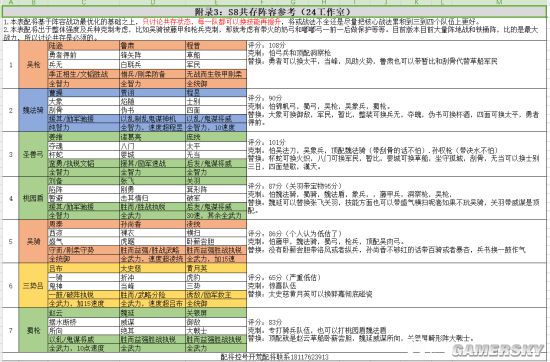Select the 据水断桥 skill cell
Image resolution: width=550 pixels, height=362 pixels.
(x=83, y=322)
